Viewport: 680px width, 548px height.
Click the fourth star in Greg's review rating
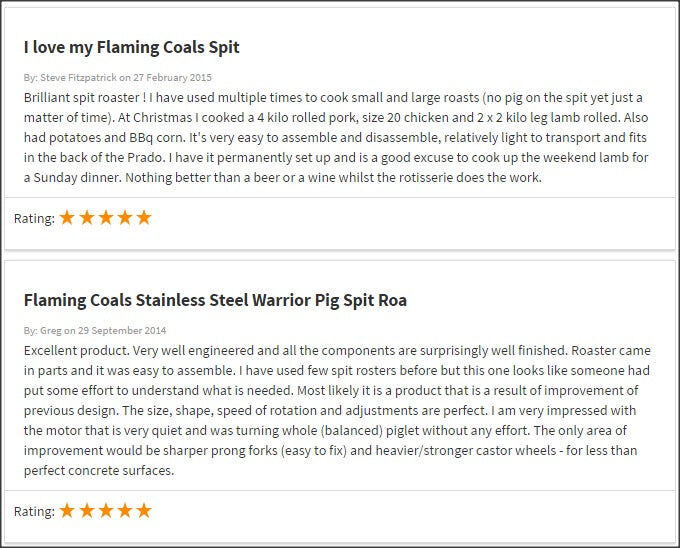pos(125,510)
